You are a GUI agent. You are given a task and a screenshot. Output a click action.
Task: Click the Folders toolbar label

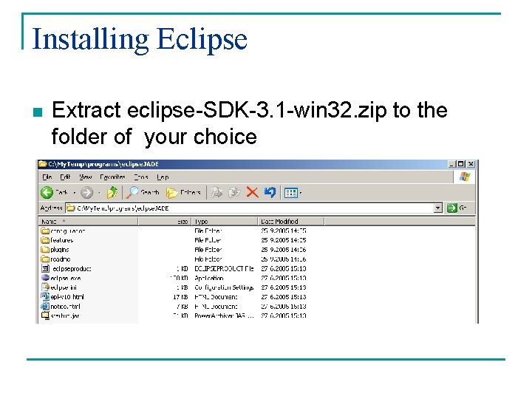point(191,192)
